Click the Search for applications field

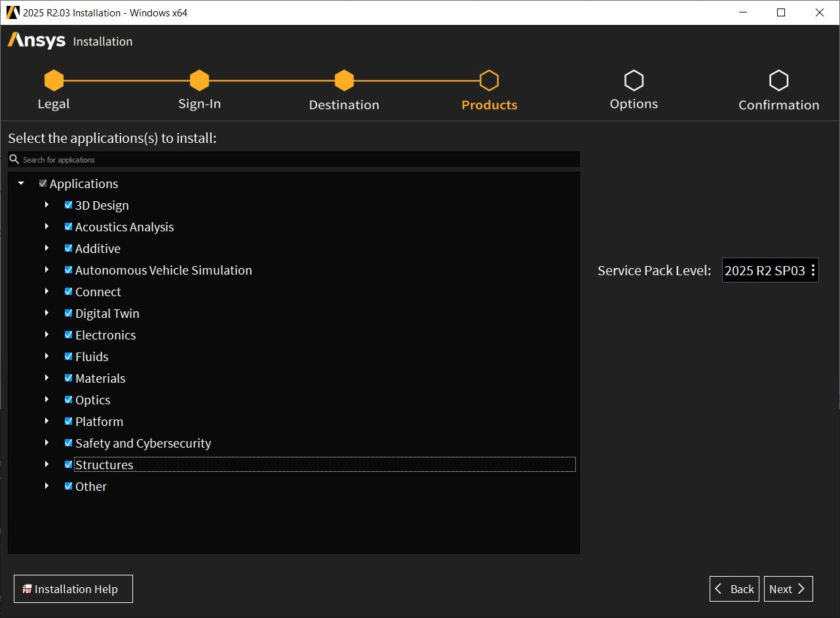tap(295, 159)
